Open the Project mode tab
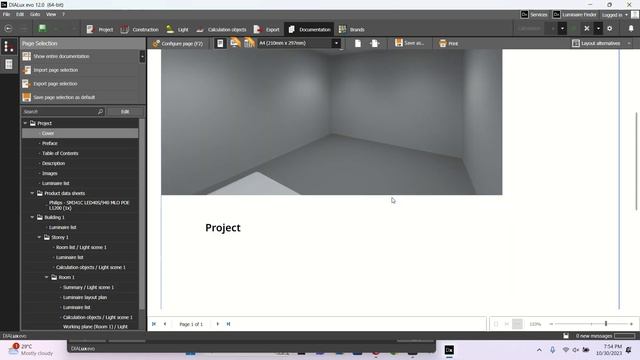Viewport: 640px width, 360px height. tap(100, 29)
